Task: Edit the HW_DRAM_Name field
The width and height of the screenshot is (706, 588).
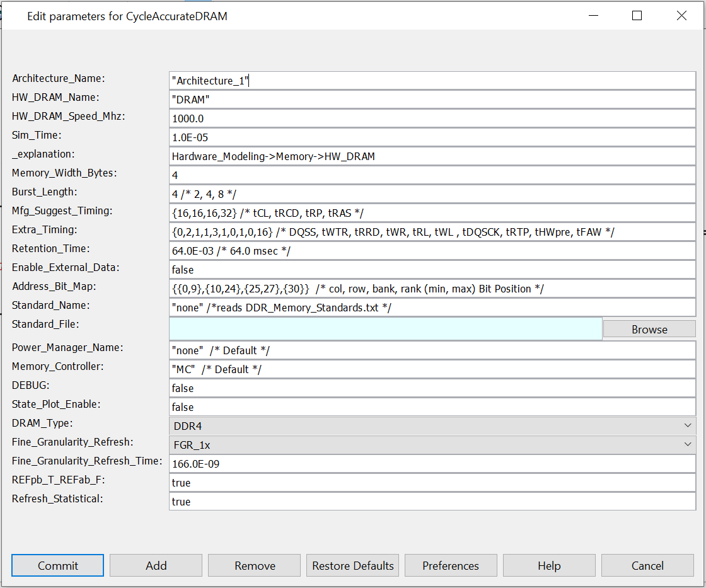Action: [x=432, y=100]
